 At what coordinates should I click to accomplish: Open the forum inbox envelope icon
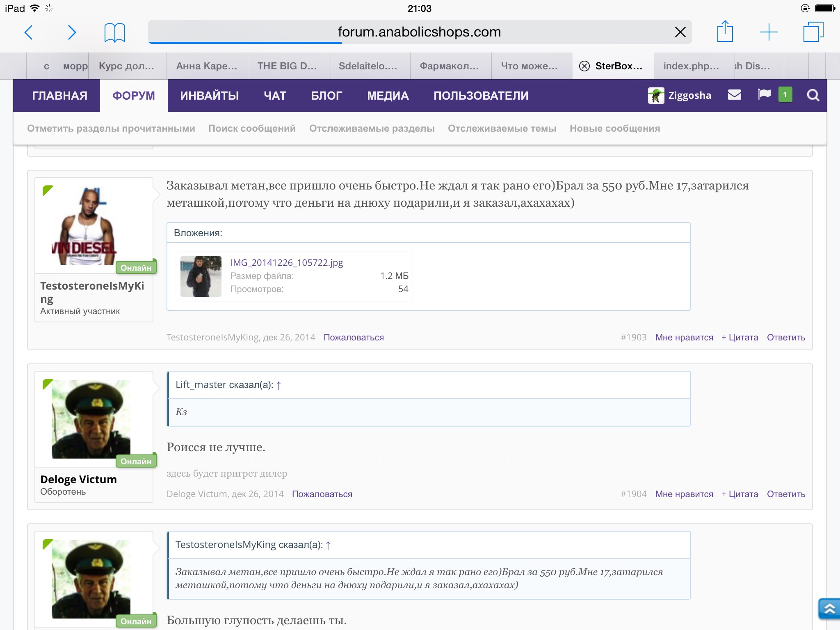(734, 95)
